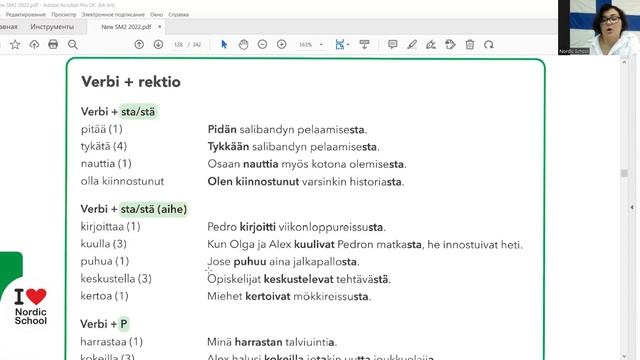Click the word 'kertoa (1)'

104,296
